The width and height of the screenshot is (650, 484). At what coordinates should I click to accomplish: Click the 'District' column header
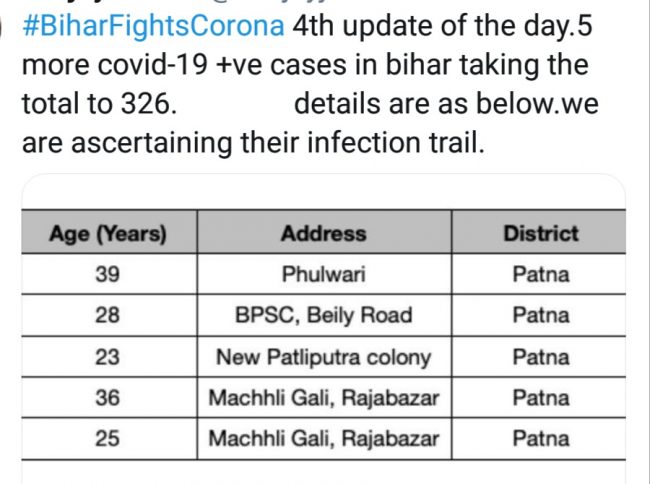pos(540,234)
